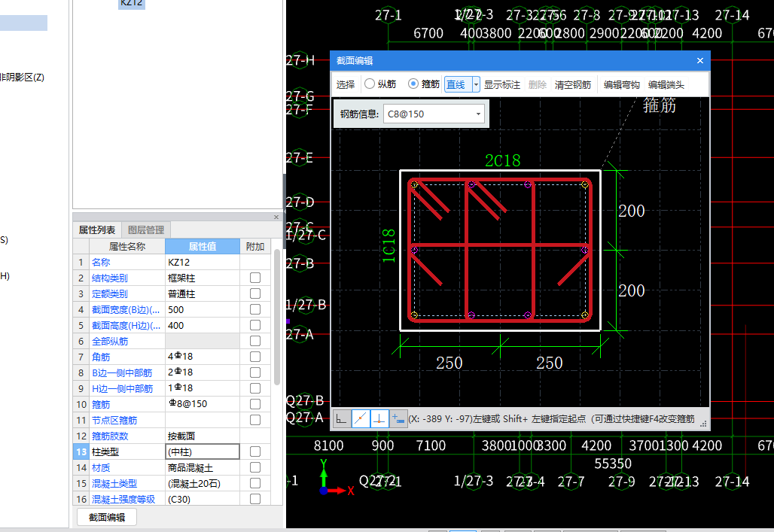Tick the 附加 checkbox for 全部纵筋
The height and width of the screenshot is (532, 774).
coord(255,341)
